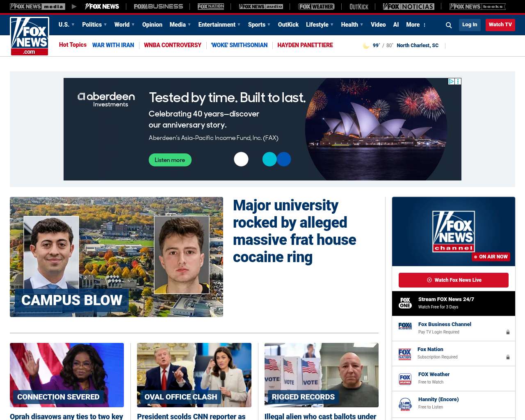Click the Fox News logo in the network bar

tap(102, 7)
